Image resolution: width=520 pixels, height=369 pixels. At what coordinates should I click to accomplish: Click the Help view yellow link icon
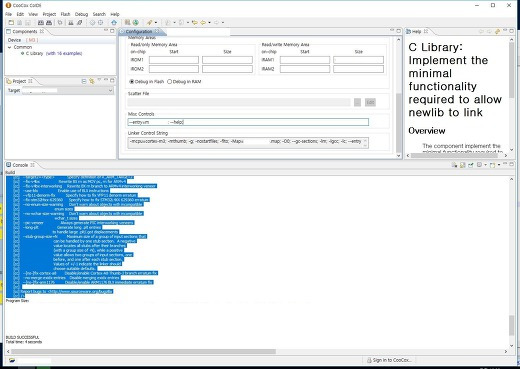tap(497, 31)
